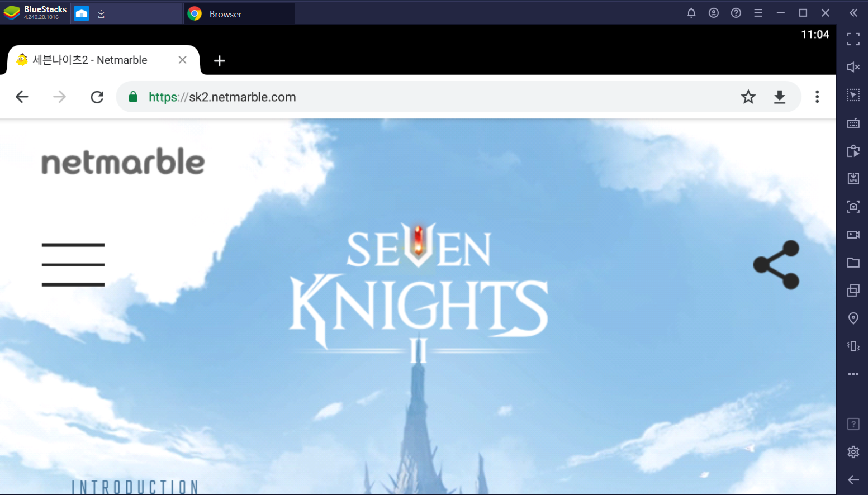
Task: Click the netmarble logo link
Action: click(123, 161)
